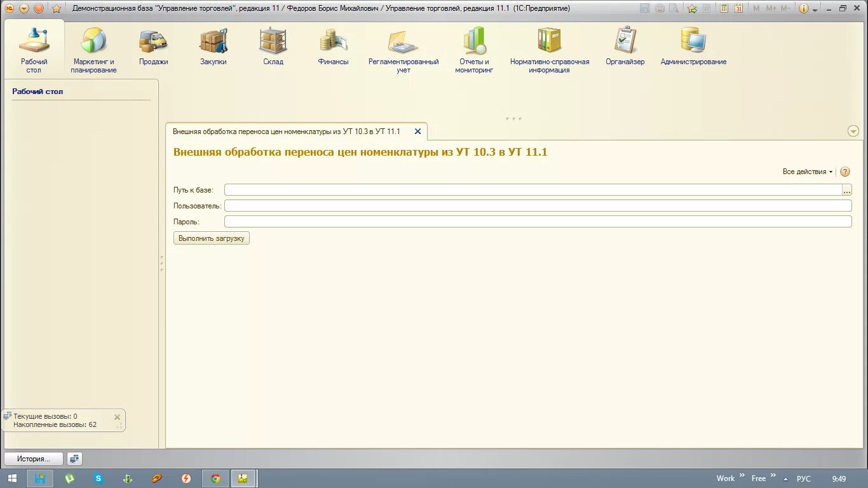The width and height of the screenshot is (868, 488).
Task: Click the Free toolbar in taskbar
Action: [x=759, y=478]
